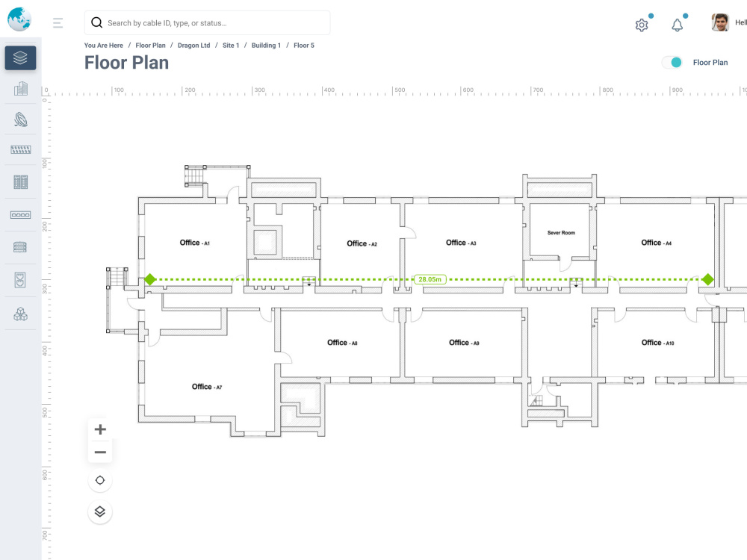Zoom out with the minus button
This screenshot has width=747, height=560.
pyautogui.click(x=100, y=452)
